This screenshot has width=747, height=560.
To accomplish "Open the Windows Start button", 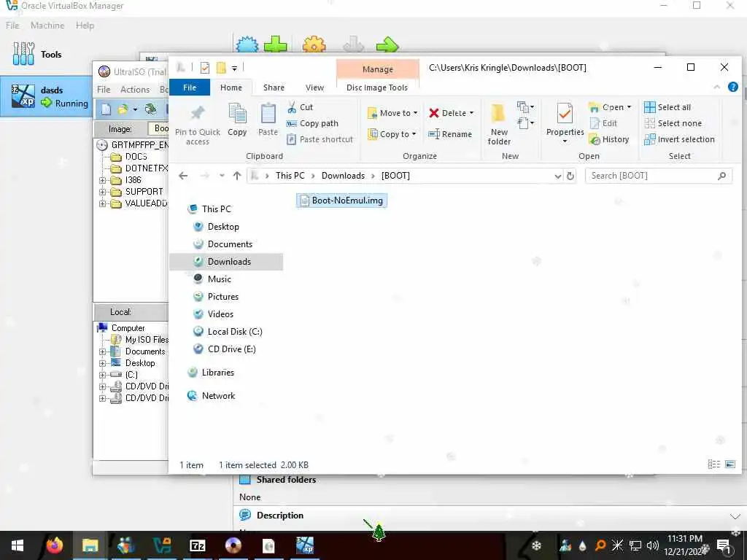I will coord(18,545).
